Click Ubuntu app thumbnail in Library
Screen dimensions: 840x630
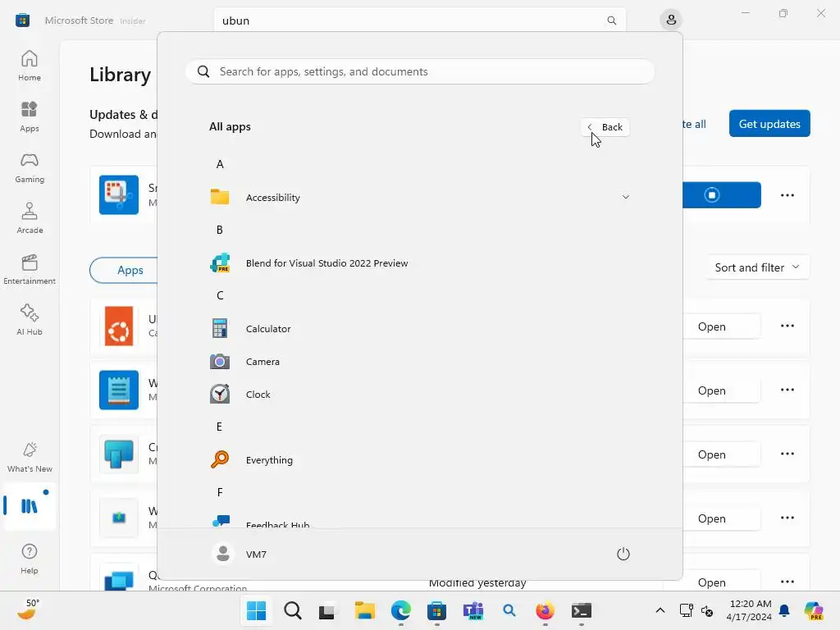point(119,326)
